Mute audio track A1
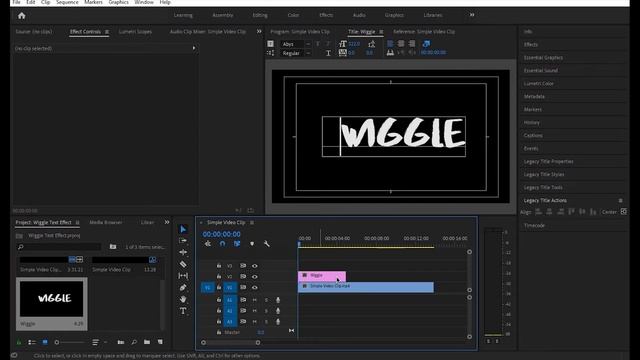The height and width of the screenshot is (360, 640). 255,300
